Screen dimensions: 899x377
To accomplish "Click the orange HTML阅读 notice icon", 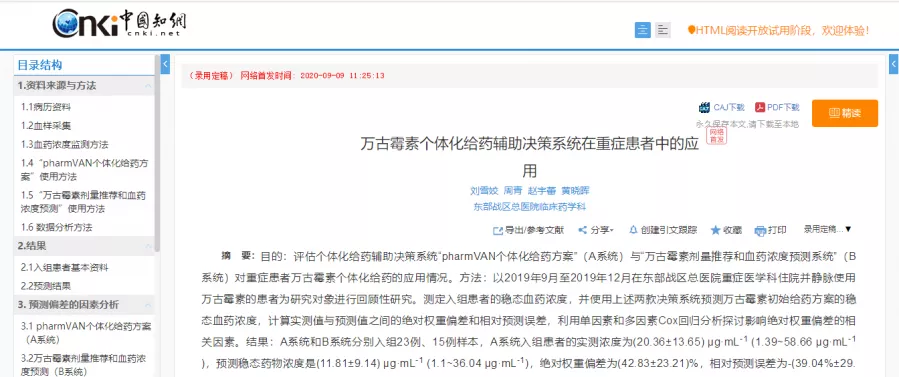I will [691, 30].
